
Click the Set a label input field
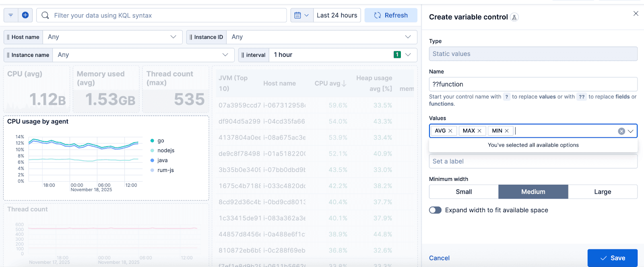(x=533, y=161)
